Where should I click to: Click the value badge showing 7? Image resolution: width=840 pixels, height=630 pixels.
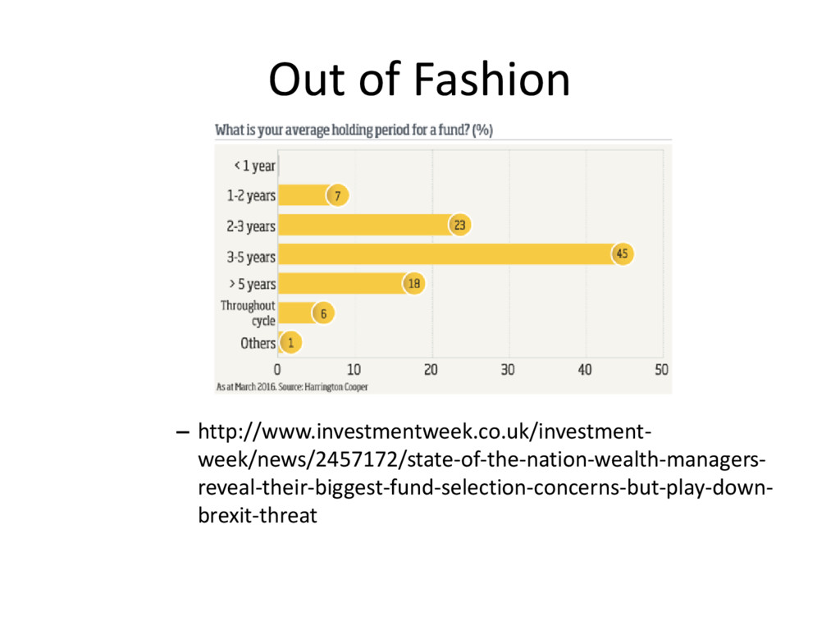pyautogui.click(x=337, y=195)
